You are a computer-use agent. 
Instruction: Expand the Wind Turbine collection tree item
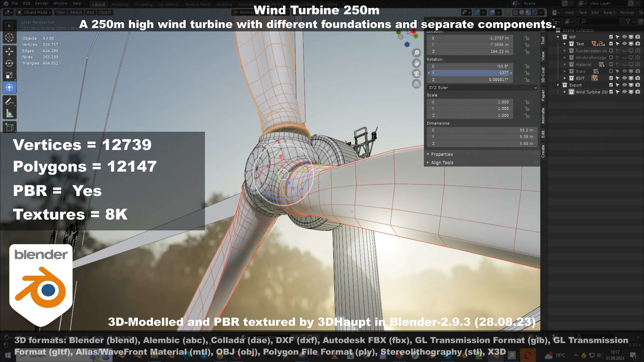(565, 92)
